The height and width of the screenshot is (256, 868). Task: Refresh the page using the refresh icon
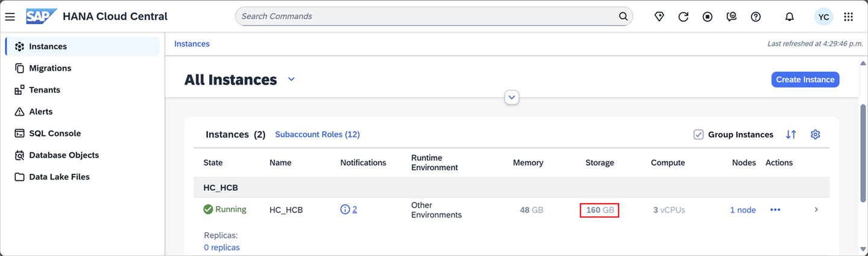(x=683, y=17)
